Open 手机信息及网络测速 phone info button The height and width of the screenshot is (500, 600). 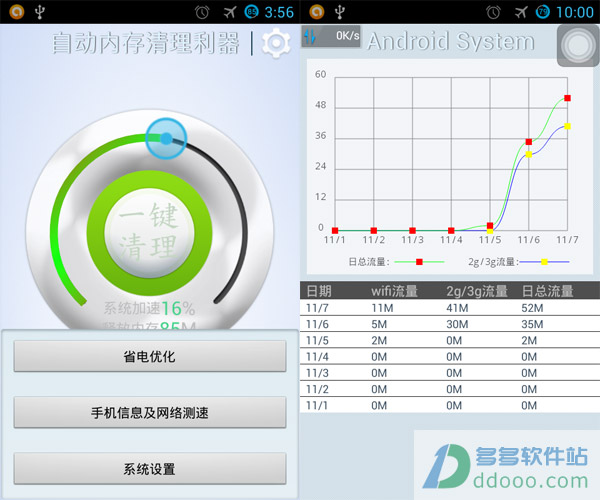150,412
